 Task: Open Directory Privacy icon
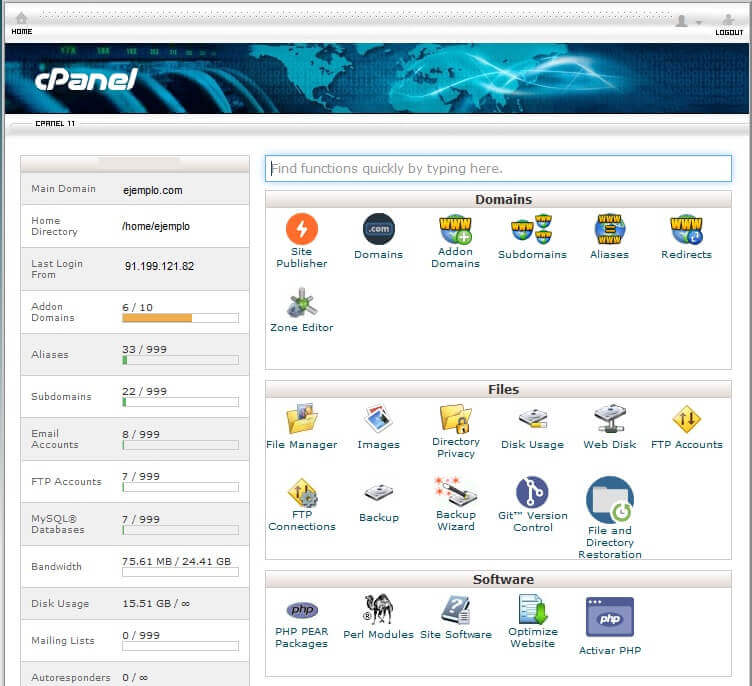pos(455,418)
